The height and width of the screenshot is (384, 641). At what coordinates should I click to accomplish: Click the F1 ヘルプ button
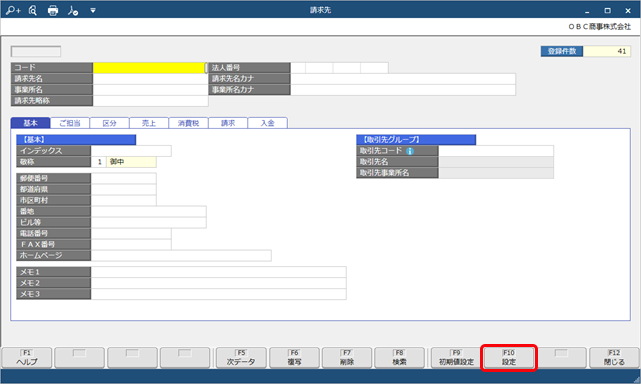(x=27, y=358)
